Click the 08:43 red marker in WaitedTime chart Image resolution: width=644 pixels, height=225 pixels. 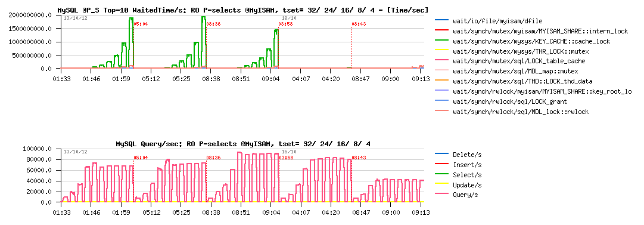click(x=359, y=24)
